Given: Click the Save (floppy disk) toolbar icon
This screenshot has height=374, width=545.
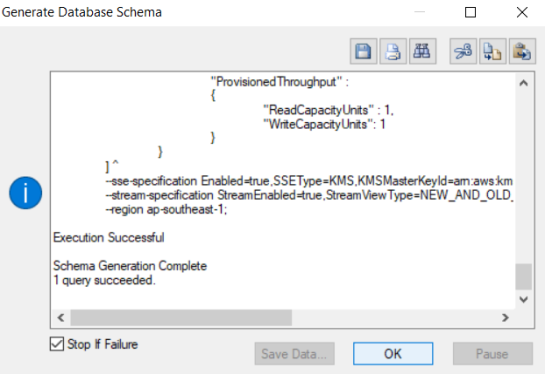Looking at the screenshot, I should tap(363, 51).
